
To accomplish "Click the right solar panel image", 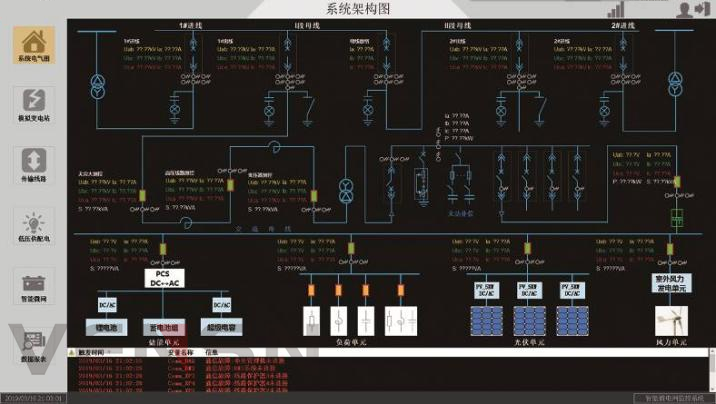I will pos(573,321).
